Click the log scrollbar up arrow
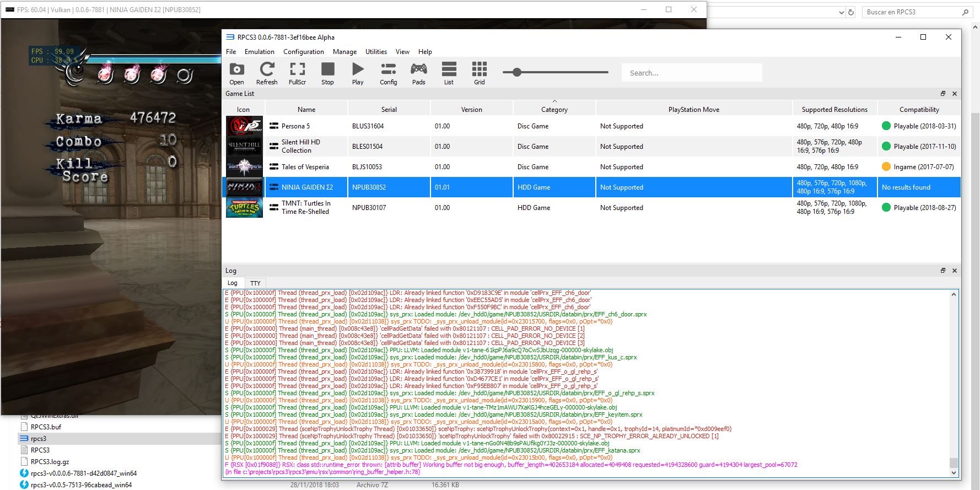980x490 pixels. coord(954,294)
